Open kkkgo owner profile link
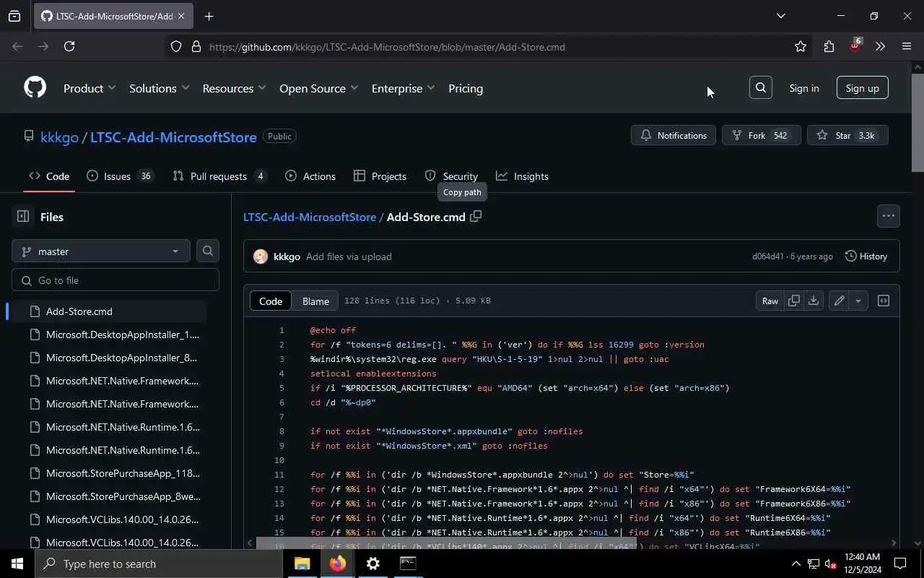This screenshot has height=578, width=924. click(x=59, y=137)
